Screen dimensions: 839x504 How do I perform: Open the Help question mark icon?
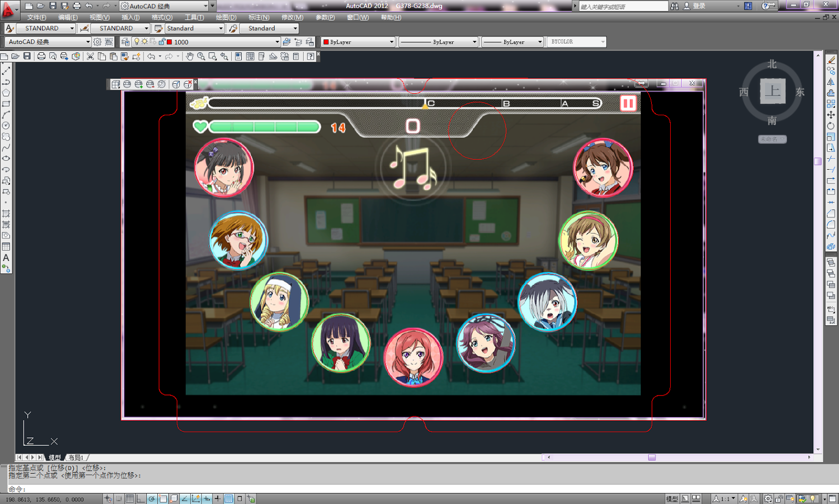point(310,57)
